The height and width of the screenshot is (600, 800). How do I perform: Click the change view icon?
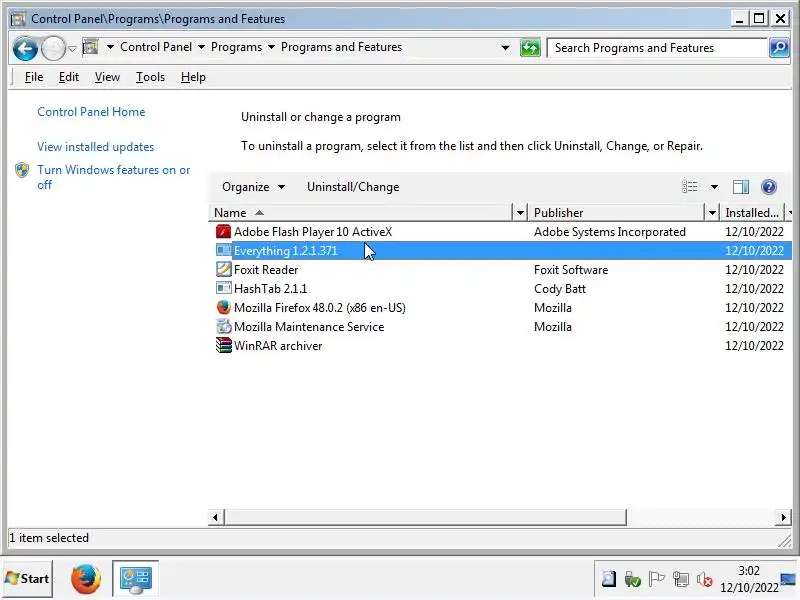[690, 187]
